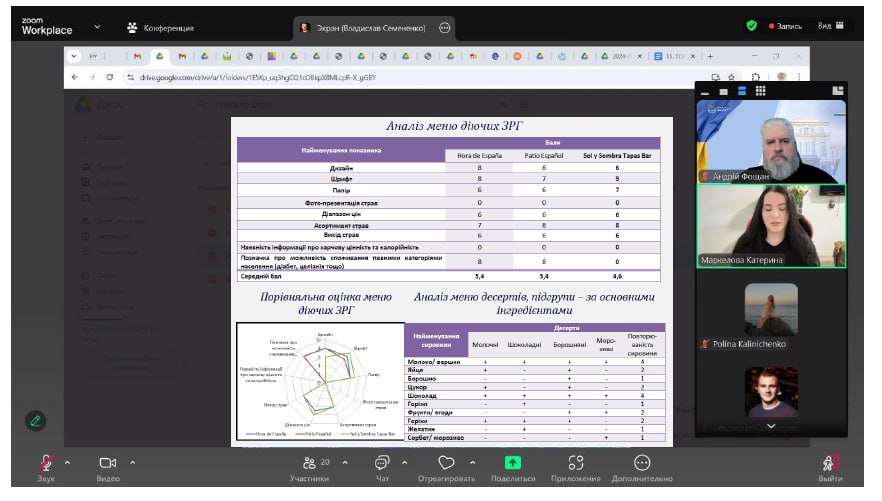
Task: Click Chrome back arrow
Action: pyautogui.click(x=75, y=77)
